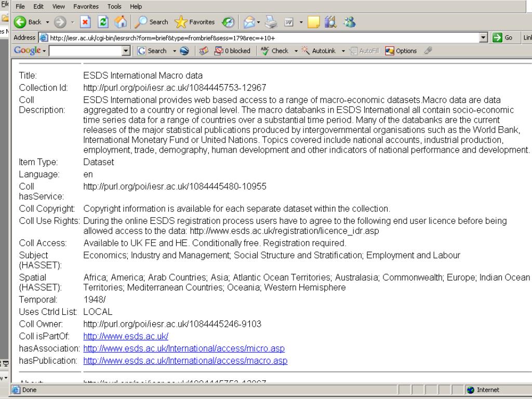This screenshot has height=399, width=532.
Task: Print the page with the printer icon
Action: point(271,22)
